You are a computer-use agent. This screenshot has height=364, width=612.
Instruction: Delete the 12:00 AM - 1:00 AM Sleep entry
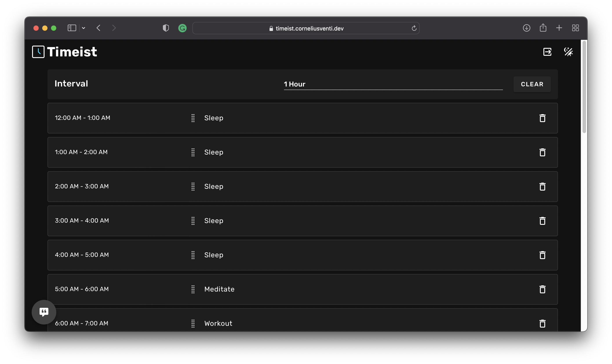point(542,118)
